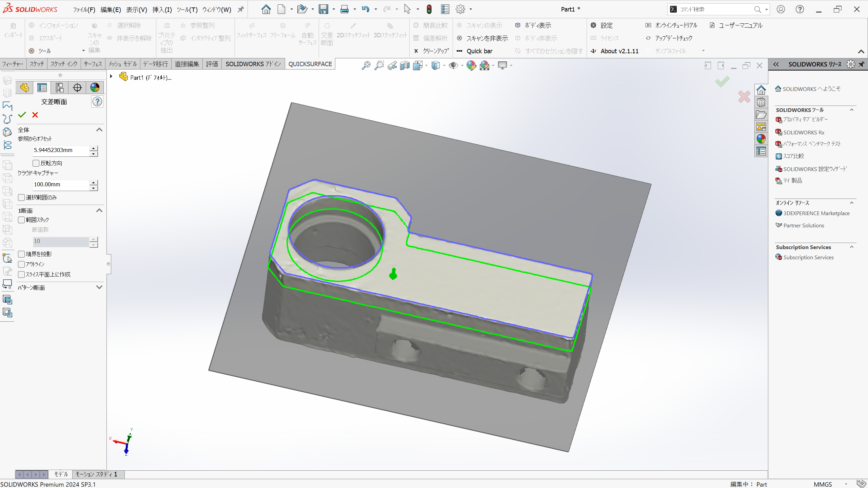This screenshot has height=488, width=868.
Task: Click the help question mark in 交差断面 panel
Action: pyautogui.click(x=97, y=101)
